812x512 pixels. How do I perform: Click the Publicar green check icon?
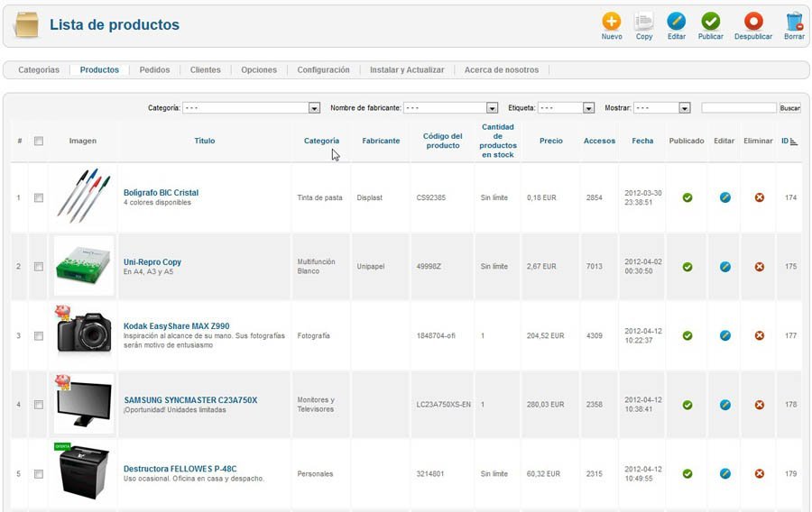pos(711,22)
